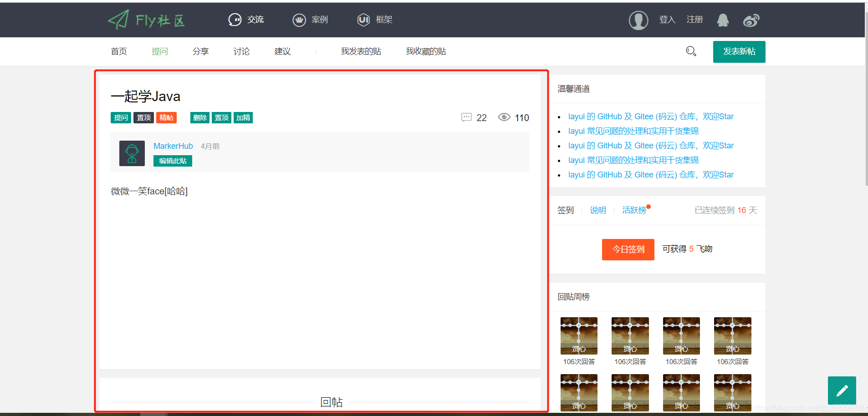The height and width of the screenshot is (416, 868).
Task: Click the 加精 admin button
Action: coord(243,117)
